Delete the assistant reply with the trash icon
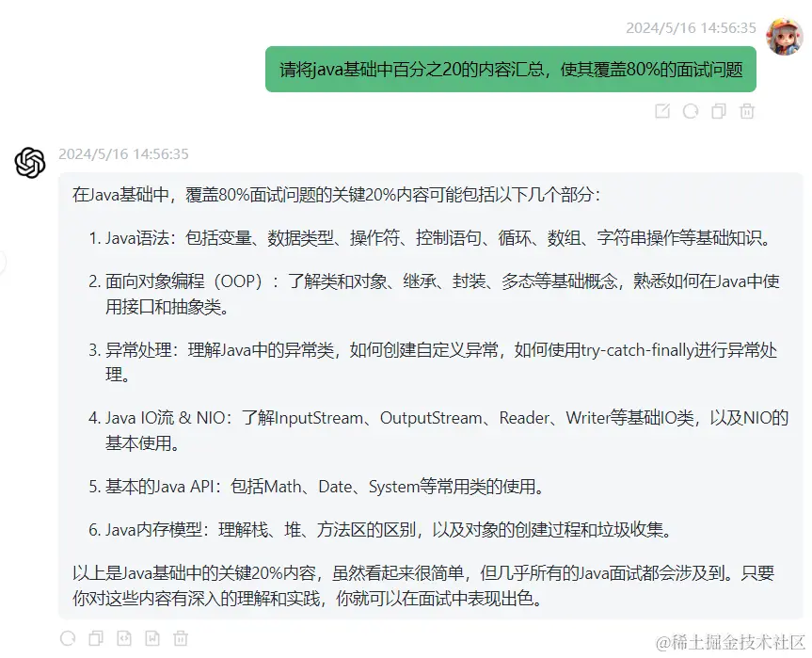 [x=181, y=638]
